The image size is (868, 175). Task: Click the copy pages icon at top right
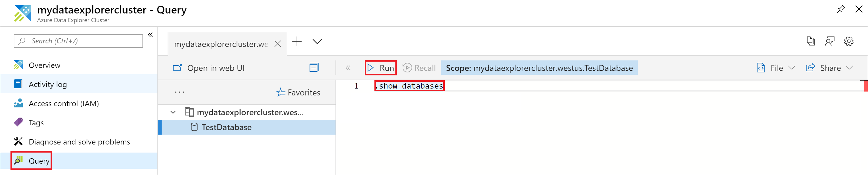[x=811, y=41]
